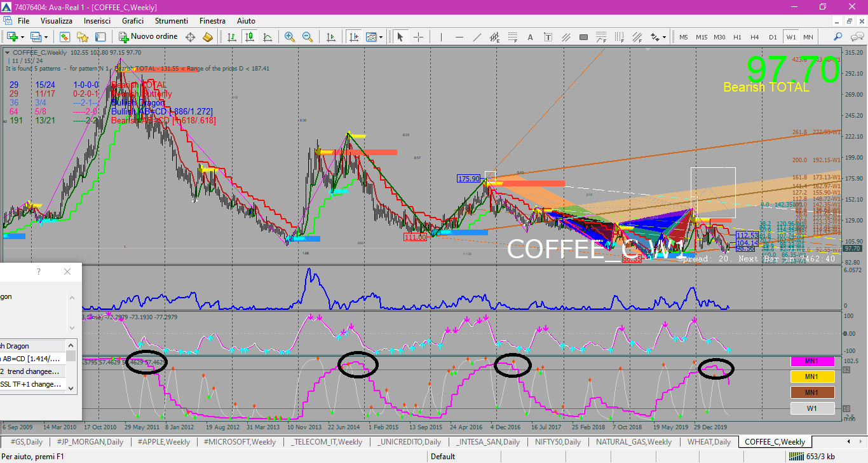Collapse the COFFEE_C,Weekly title triangle
The image size is (868, 463).
click(x=7, y=53)
